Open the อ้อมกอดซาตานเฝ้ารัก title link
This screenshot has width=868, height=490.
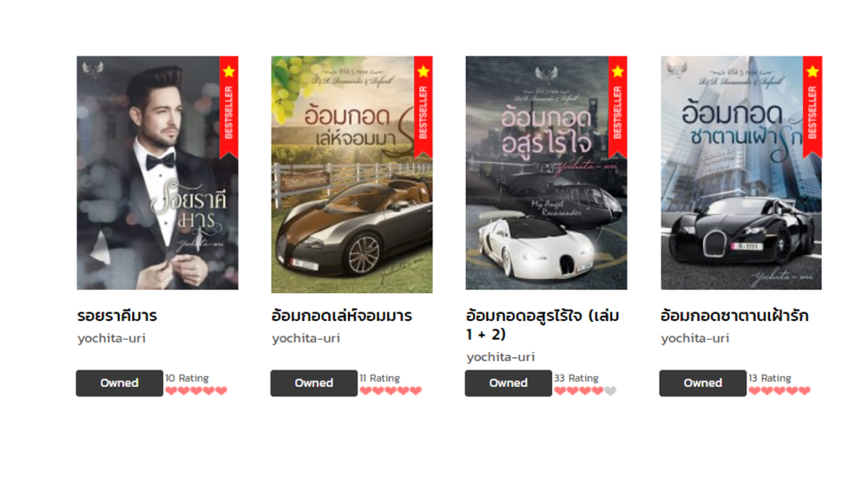pyautogui.click(x=734, y=316)
